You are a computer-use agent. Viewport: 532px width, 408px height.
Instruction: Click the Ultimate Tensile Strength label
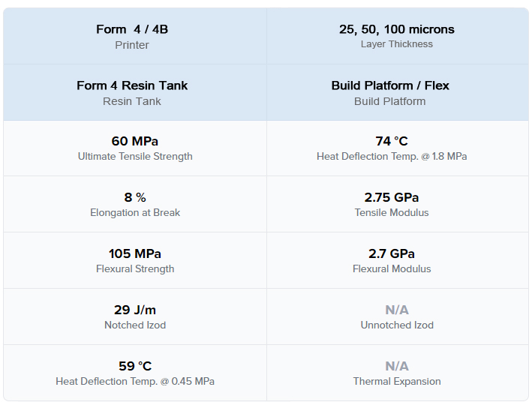135,156
